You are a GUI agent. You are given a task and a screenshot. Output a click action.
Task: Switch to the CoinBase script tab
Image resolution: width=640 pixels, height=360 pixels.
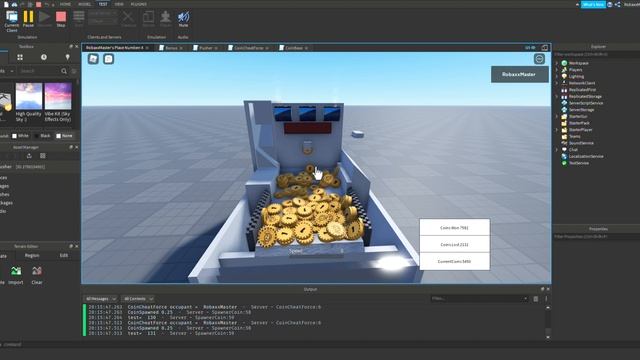(x=294, y=48)
